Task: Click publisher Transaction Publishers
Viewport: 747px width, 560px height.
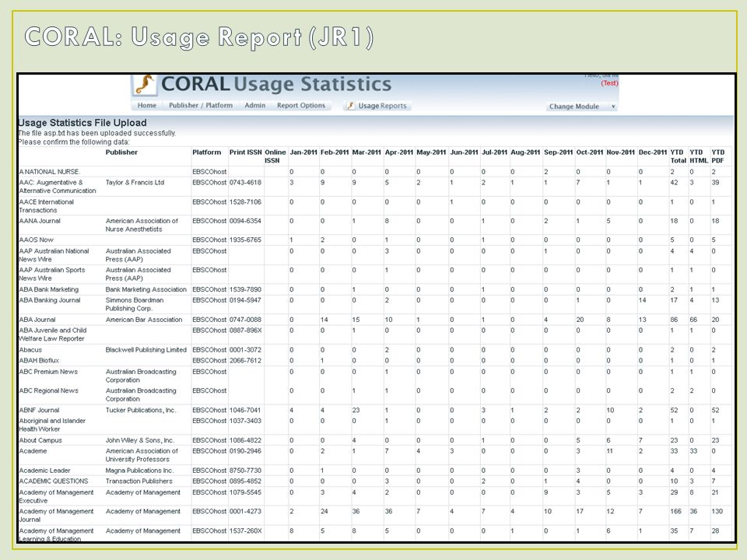Action: tap(139, 481)
